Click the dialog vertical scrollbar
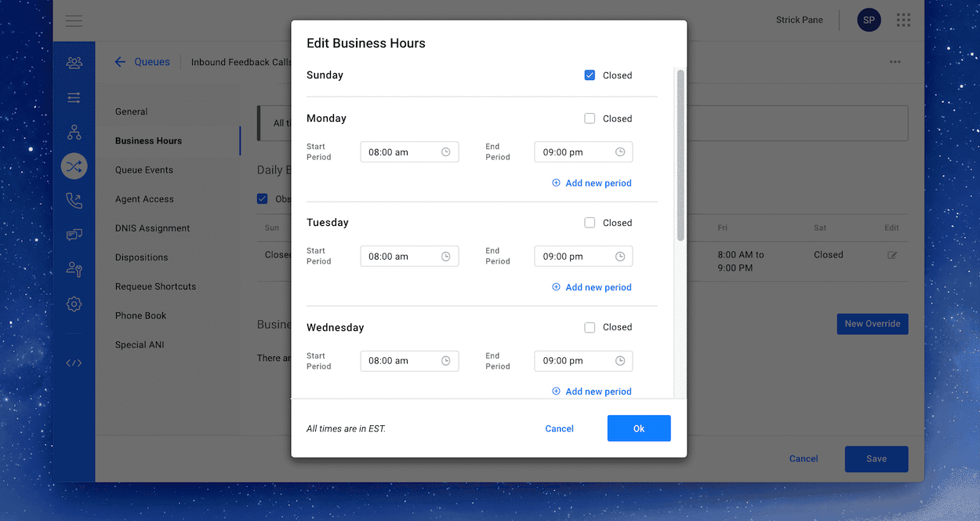This screenshot has height=521, width=980. (681, 155)
